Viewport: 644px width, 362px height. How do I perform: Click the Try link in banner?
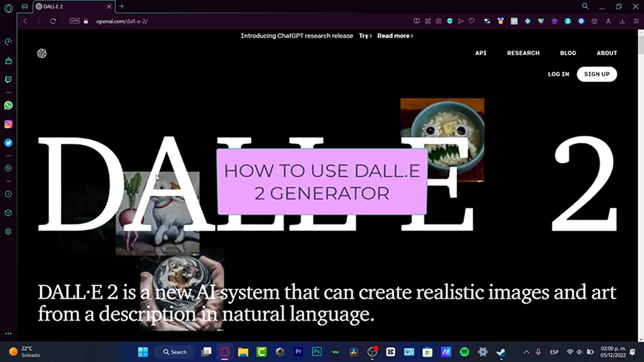click(x=365, y=36)
